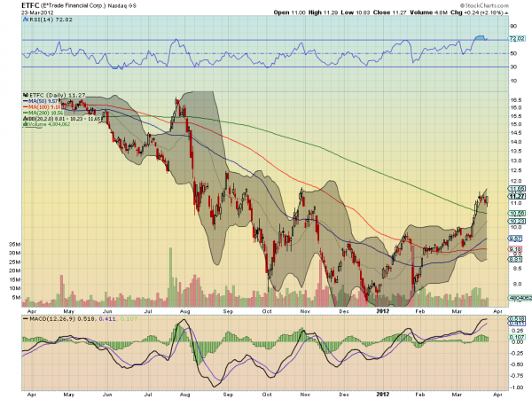Click the Nov label under the price chart
The width and height of the screenshot is (532, 399).
305,311
